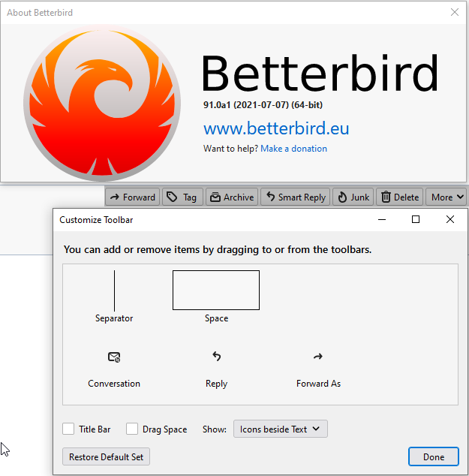
Task: Select the Separator item in the palette
Action: pyautogui.click(x=114, y=297)
